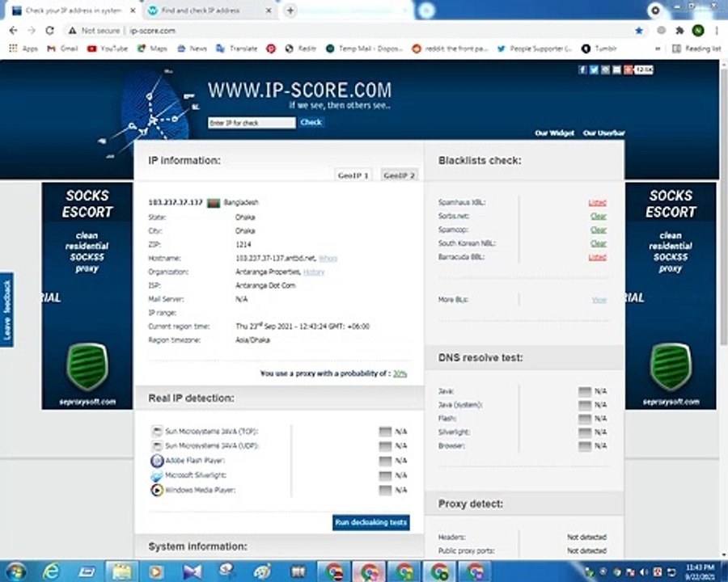This screenshot has width=728, height=582.
Task: Click the 30% proxy probability link
Action: coord(400,373)
